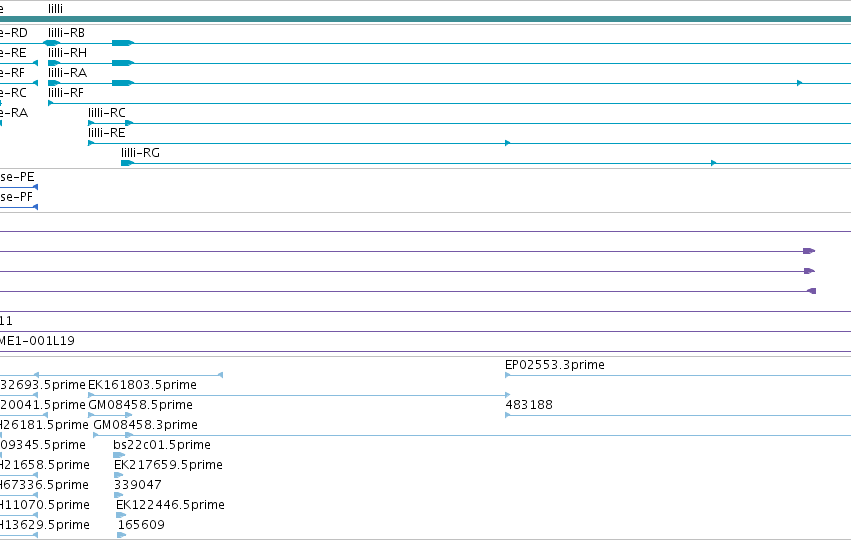Viewport: 851px width, 540px height.
Task: Open the '339047' feature label
Action: [138, 485]
